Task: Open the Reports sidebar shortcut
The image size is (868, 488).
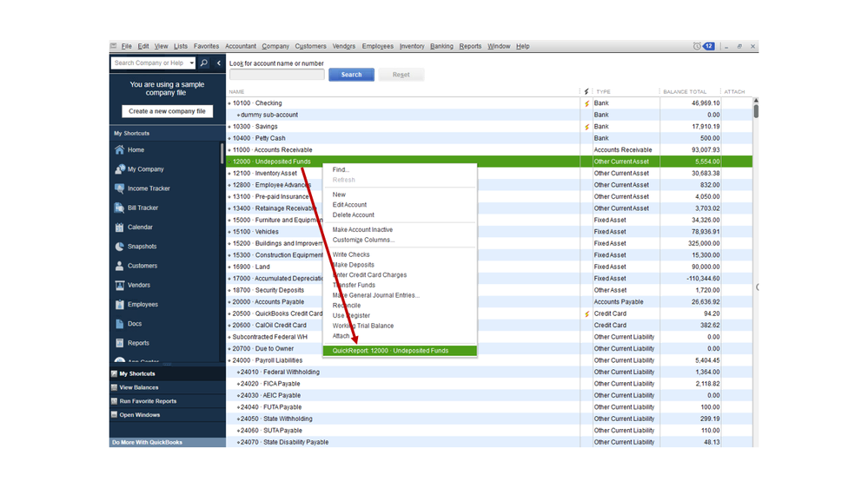Action: tap(132, 344)
